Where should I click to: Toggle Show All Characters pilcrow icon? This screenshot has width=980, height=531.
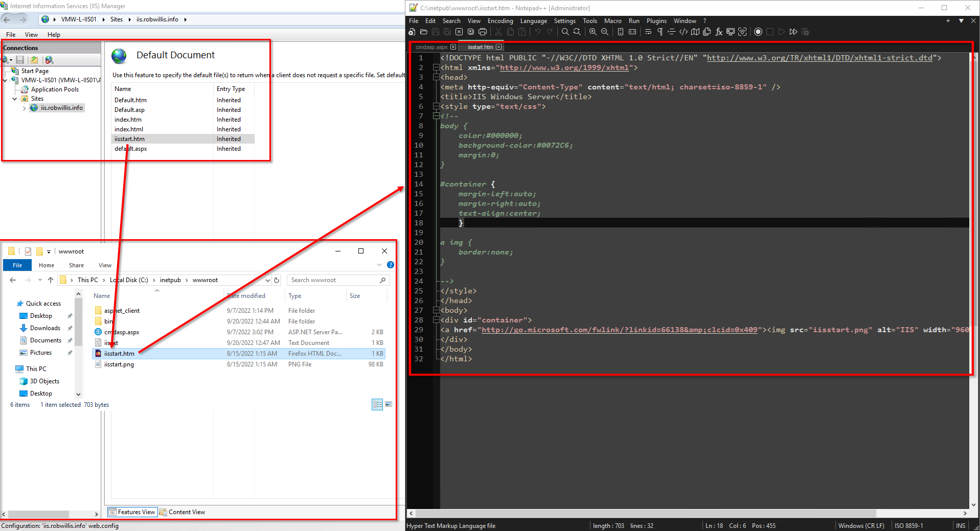pos(660,32)
